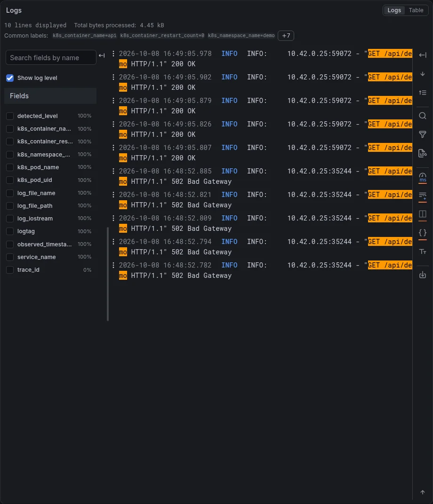Click the 10 lines displayed text
433x504 pixels.
click(35, 25)
